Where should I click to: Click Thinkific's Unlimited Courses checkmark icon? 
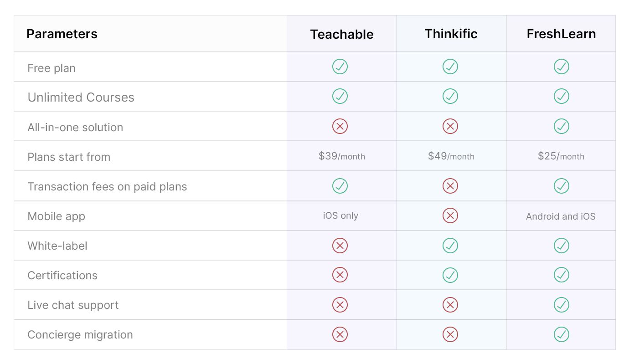point(450,96)
